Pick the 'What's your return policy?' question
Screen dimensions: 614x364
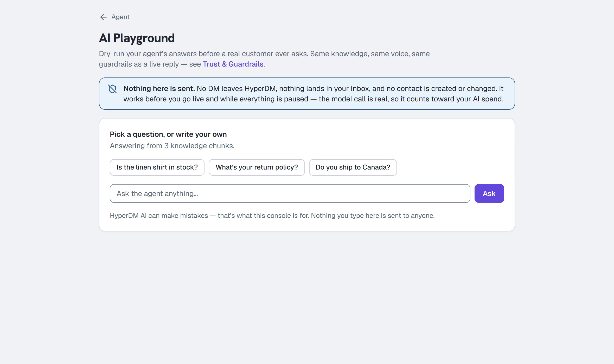pyautogui.click(x=257, y=167)
